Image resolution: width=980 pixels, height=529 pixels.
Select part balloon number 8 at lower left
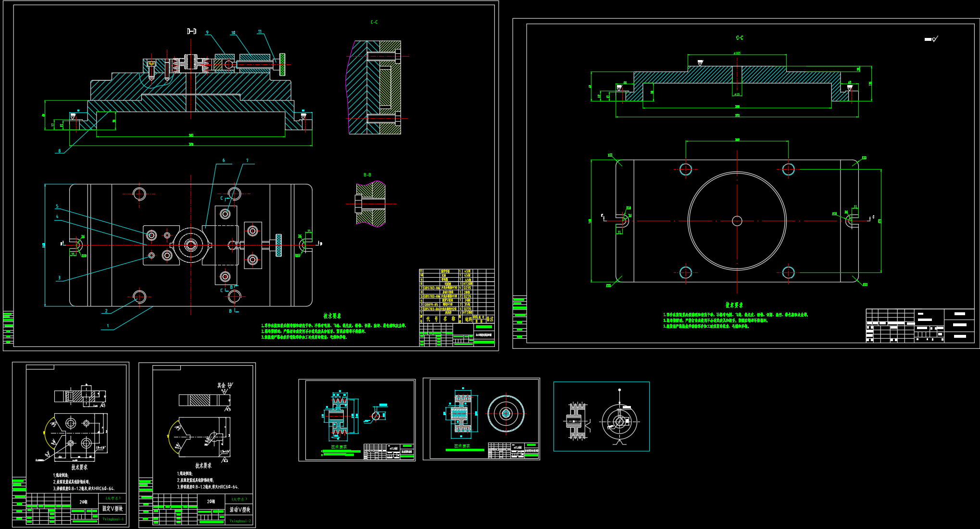60,151
